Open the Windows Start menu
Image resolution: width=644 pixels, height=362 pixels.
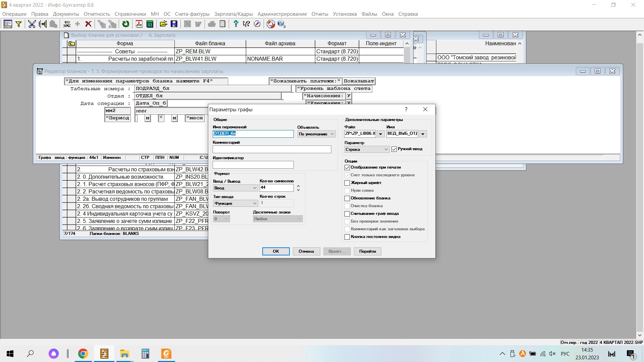(10, 354)
